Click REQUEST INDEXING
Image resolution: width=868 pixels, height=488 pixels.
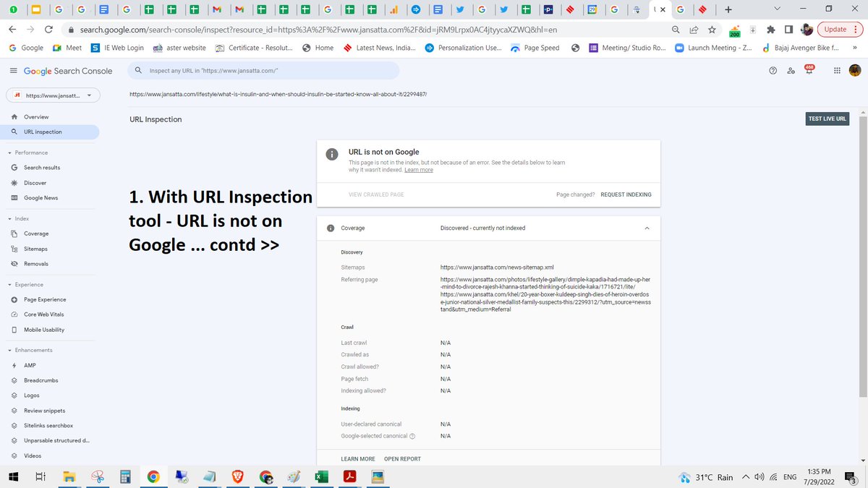click(x=626, y=194)
